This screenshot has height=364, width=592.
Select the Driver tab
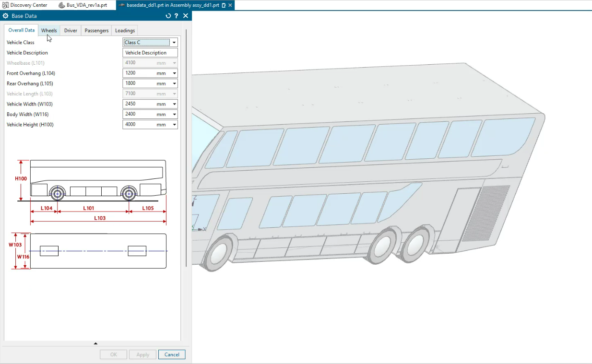click(x=70, y=30)
